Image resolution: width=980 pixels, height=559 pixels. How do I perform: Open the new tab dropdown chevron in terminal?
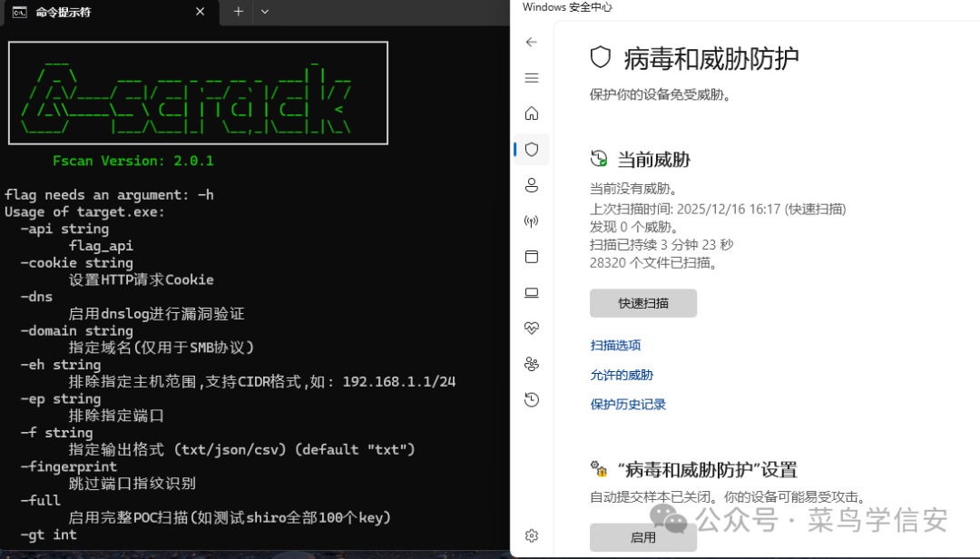264,12
